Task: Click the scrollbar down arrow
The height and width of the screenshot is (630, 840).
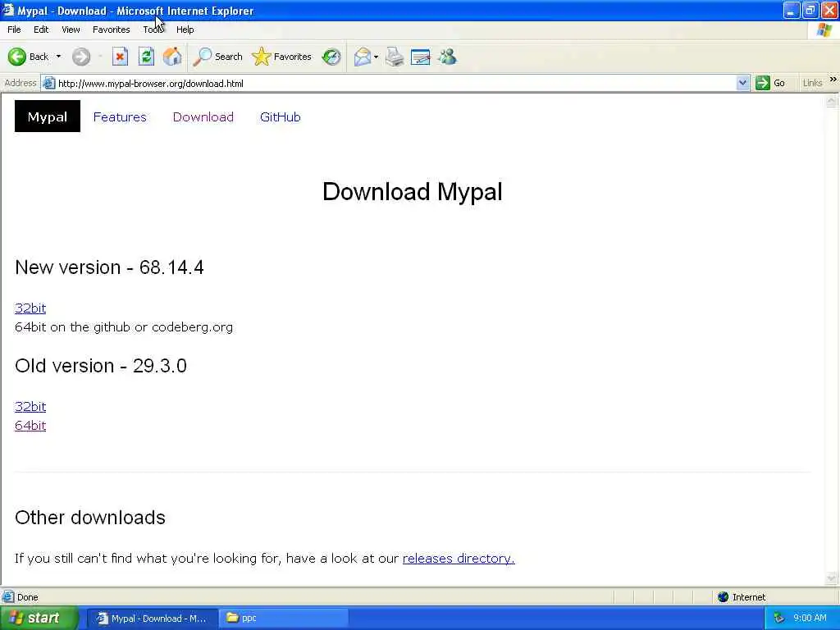Action: coord(832,577)
